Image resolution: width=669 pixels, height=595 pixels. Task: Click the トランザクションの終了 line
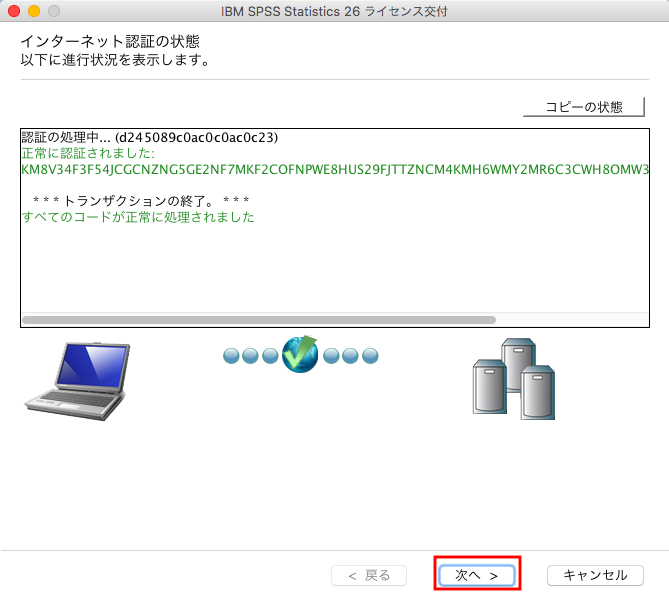(141, 200)
